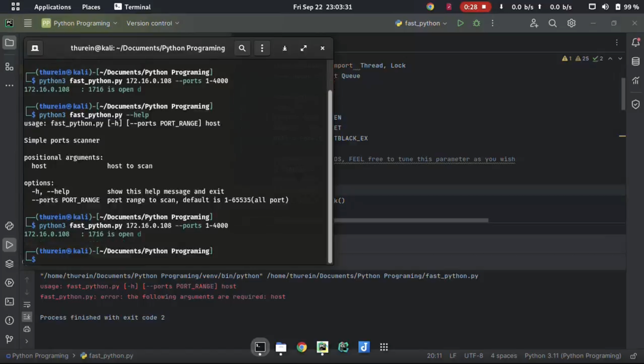Open clock and calendar in top bar
The height and width of the screenshot is (364, 644).
[323, 7]
